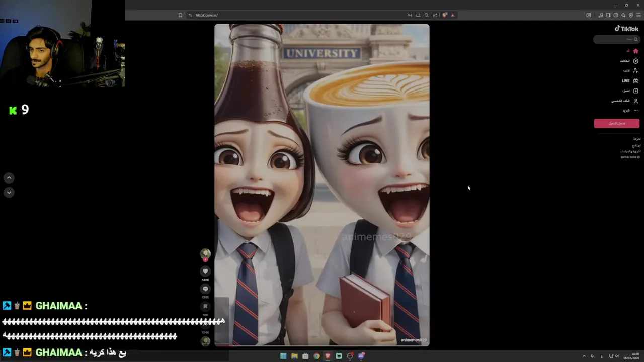Seek on the video progress bar
The height and width of the screenshot is (362, 644).
click(x=322, y=345)
